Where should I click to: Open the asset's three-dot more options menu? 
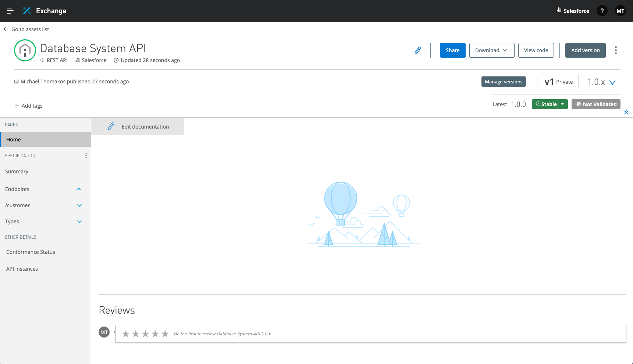[615, 50]
